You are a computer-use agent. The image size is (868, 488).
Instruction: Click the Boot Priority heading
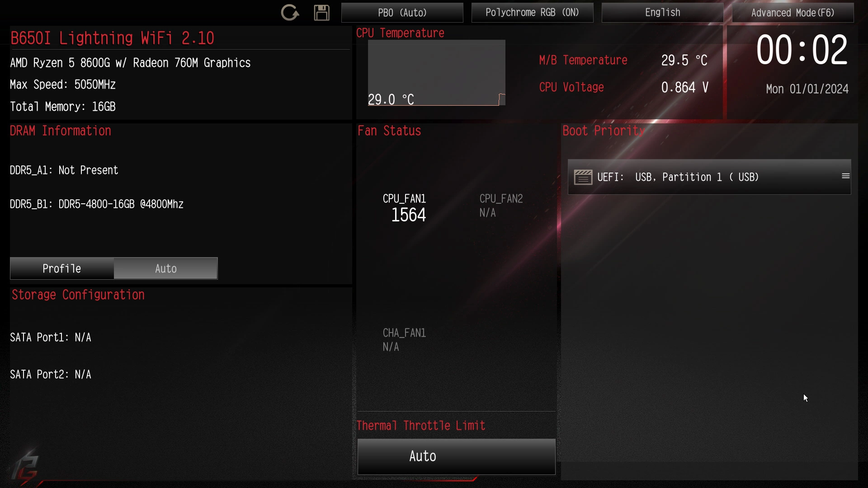604,131
